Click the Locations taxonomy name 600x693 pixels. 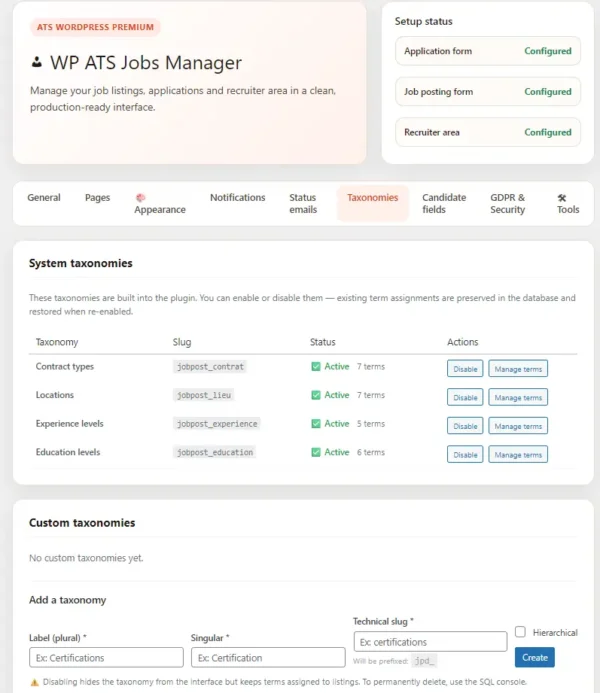(55, 395)
